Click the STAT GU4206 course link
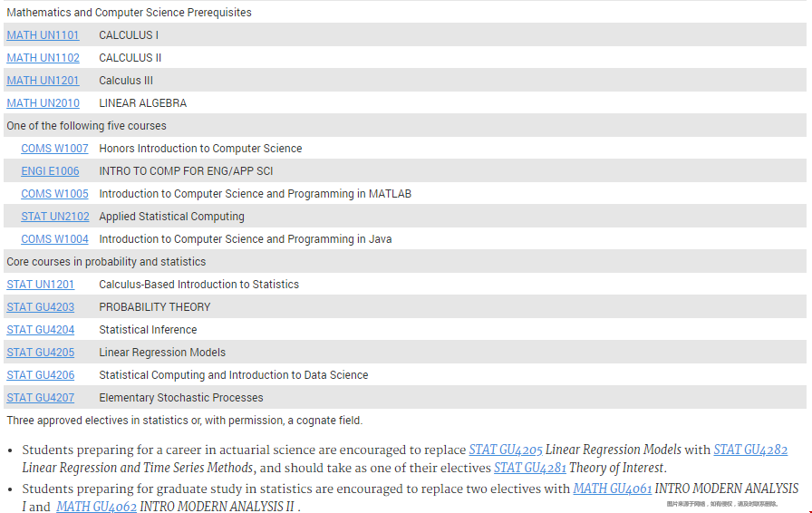The image size is (812, 513). tap(41, 375)
